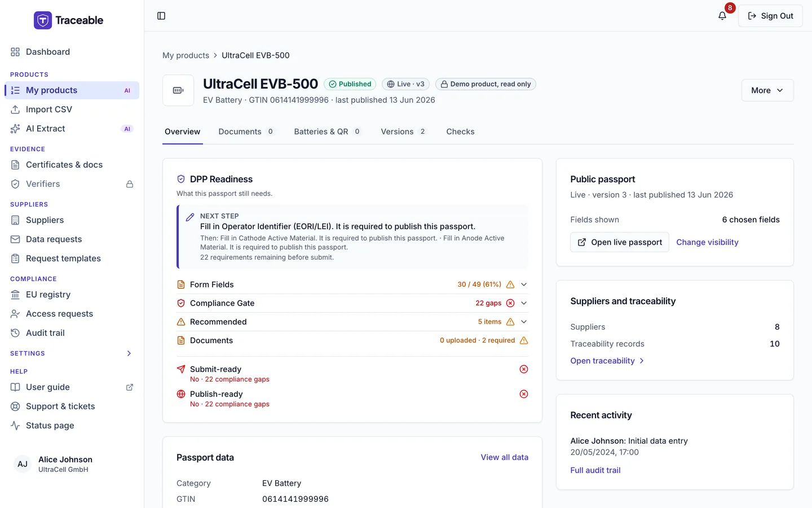Image resolution: width=812 pixels, height=508 pixels.
Task: Open Data requests
Action: click(x=72, y=239)
